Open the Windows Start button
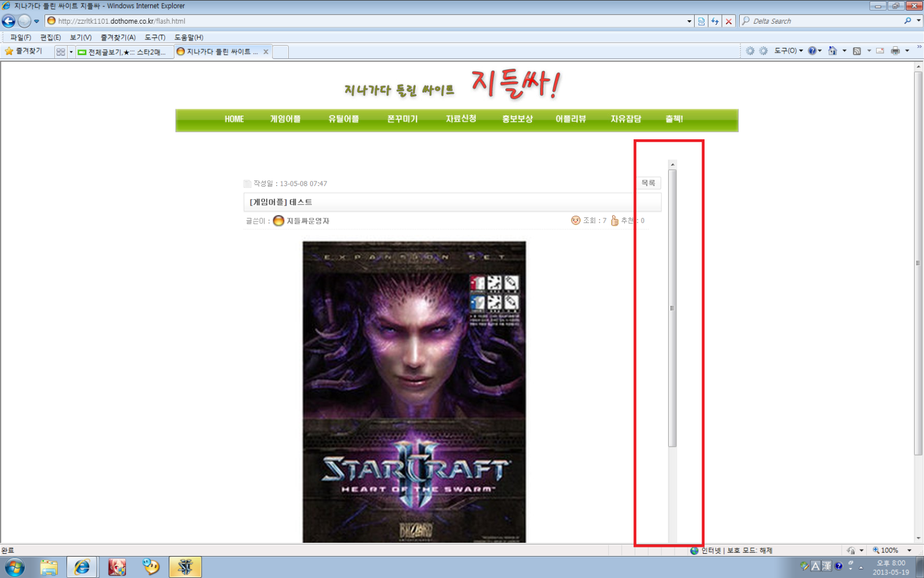This screenshot has height=578, width=924. coord(14,567)
